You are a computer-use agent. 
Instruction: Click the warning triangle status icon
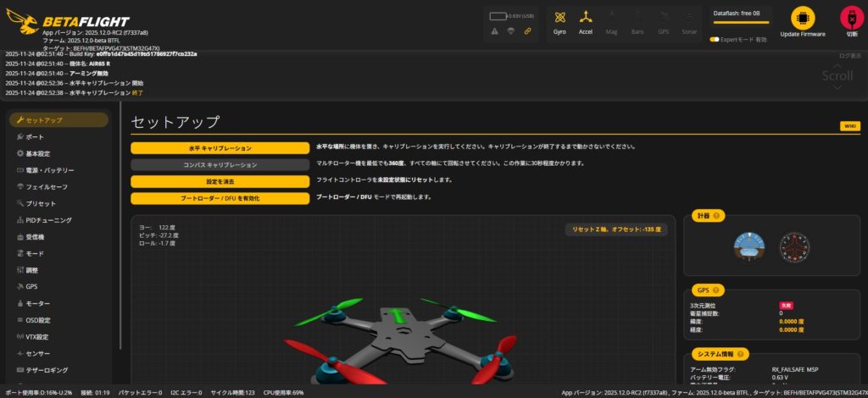pyautogui.click(x=494, y=31)
